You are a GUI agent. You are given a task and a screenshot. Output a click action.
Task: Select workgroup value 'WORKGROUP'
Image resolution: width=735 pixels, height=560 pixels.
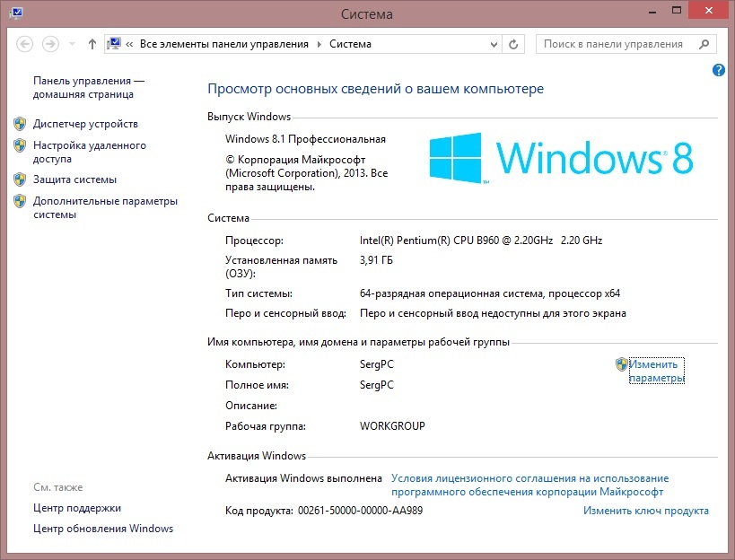[392, 426]
